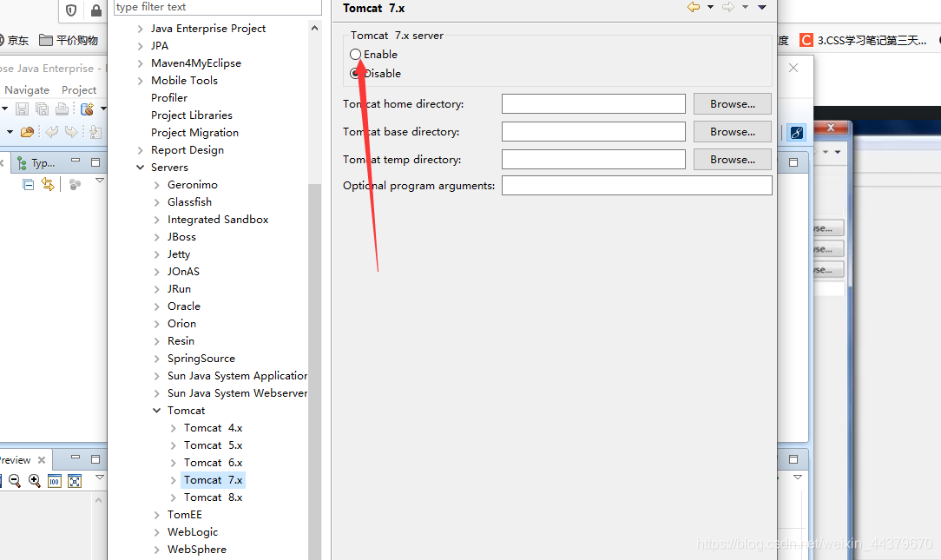
Task: Open the 平价购物 bookmark folder
Action: click(69, 40)
